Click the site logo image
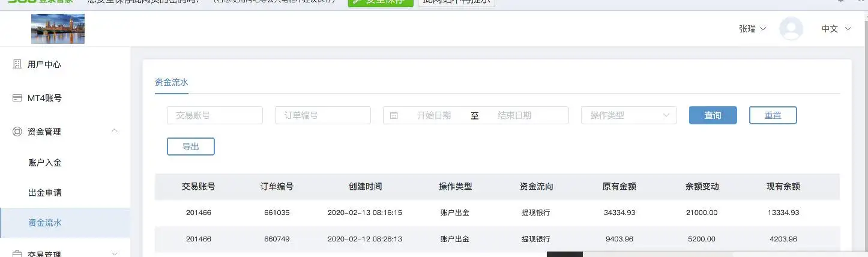868x257 pixels. (x=58, y=29)
